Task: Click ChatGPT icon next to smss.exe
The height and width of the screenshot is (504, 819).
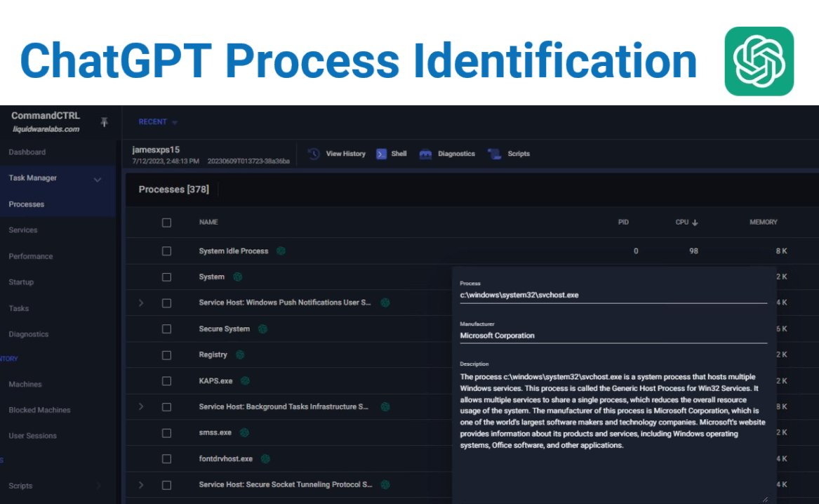Action: tap(244, 432)
